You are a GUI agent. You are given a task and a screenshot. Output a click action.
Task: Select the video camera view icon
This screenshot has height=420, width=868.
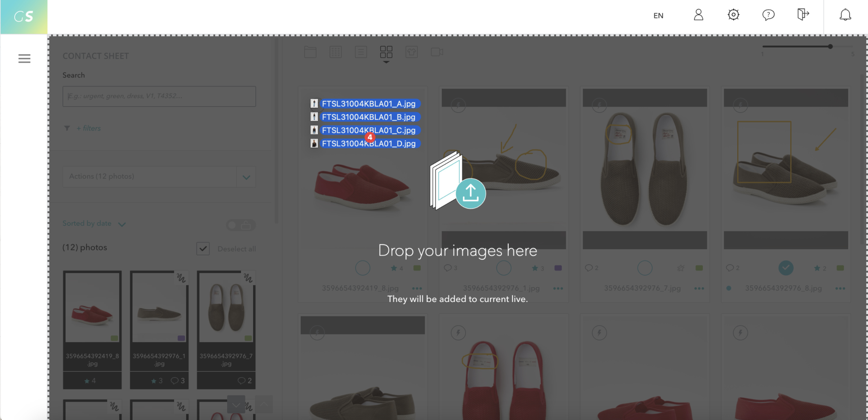(437, 52)
